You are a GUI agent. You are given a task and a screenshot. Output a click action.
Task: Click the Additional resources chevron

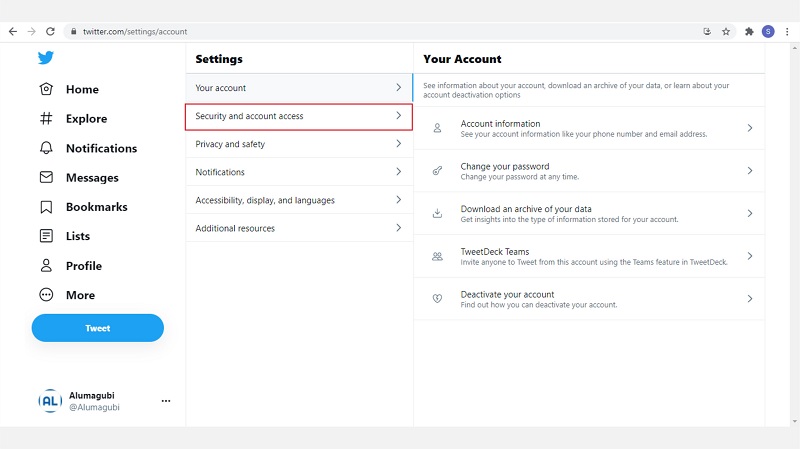(398, 228)
